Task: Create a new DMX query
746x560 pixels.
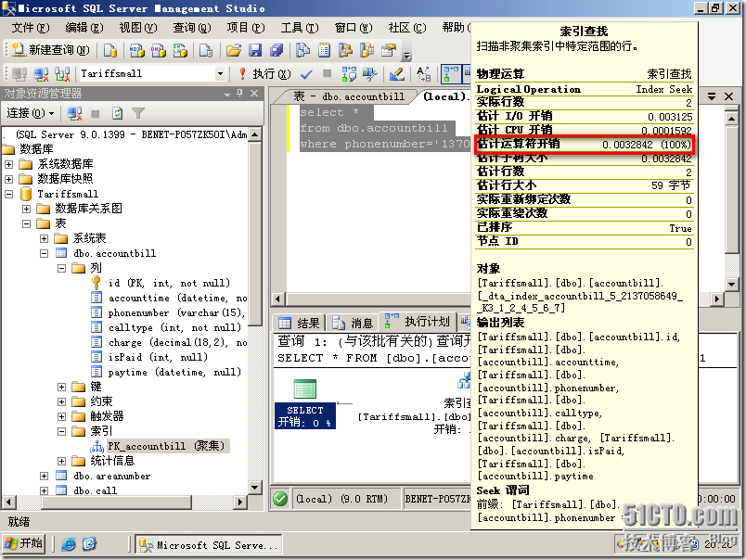Action: tap(159, 50)
